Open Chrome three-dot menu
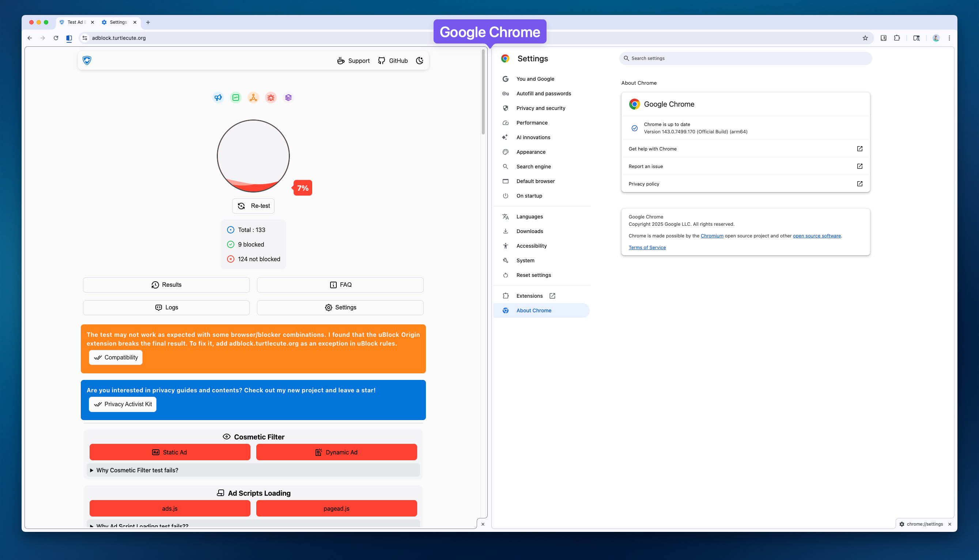 949,38
